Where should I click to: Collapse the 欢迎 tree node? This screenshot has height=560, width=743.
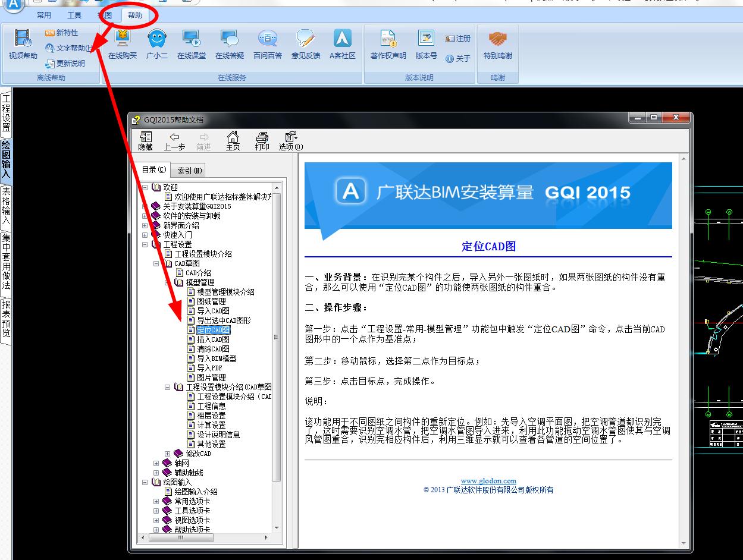tap(145, 187)
